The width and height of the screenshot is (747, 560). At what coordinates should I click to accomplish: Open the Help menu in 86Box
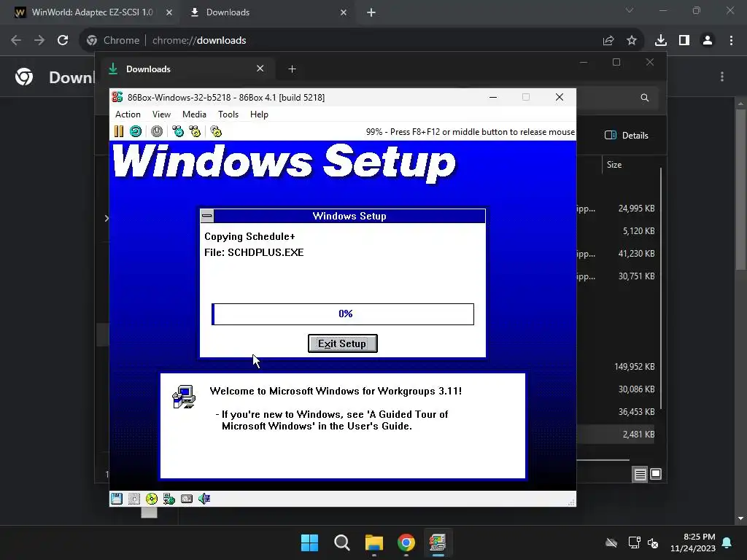(x=259, y=114)
